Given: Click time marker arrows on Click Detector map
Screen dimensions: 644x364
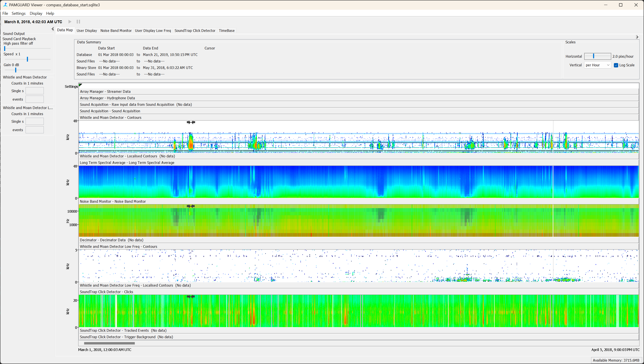Looking at the screenshot, I should point(191,297).
